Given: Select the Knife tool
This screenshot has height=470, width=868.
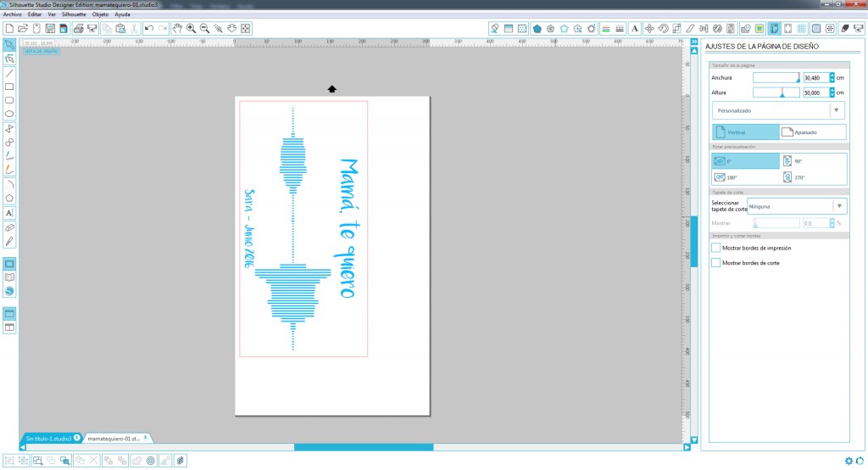Looking at the screenshot, I should click(x=9, y=241).
